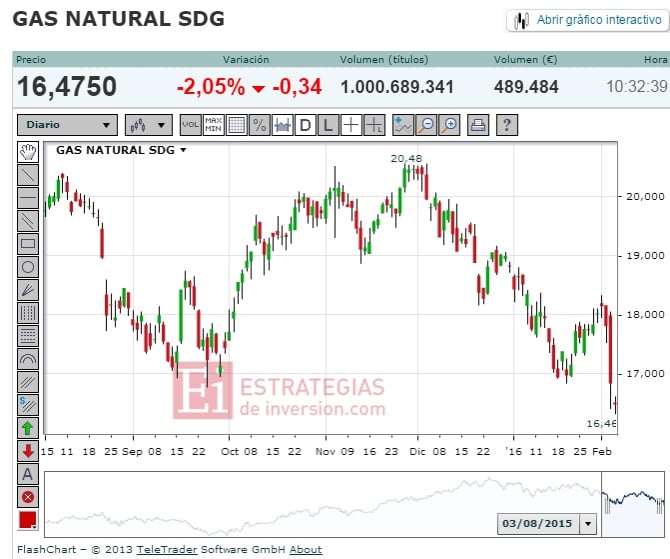Click the 03/08/2015 start date field
Screen dimensions: 670x559
pyautogui.click(x=538, y=524)
